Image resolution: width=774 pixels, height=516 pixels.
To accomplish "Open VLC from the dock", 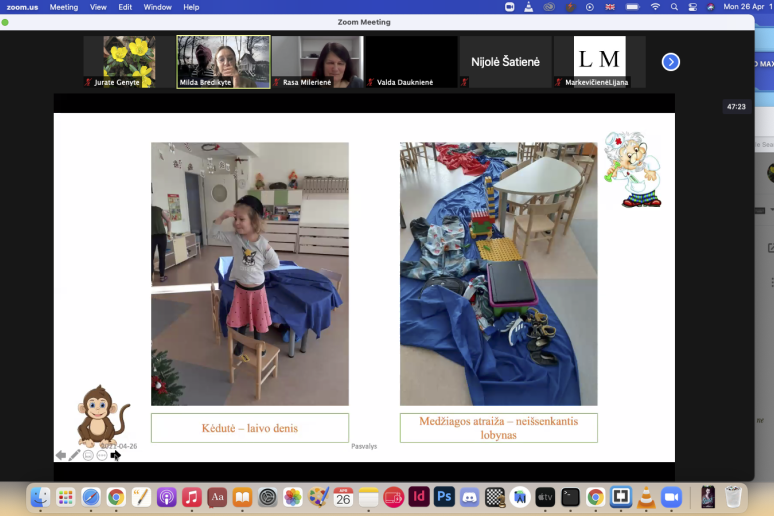I will pos(646,497).
